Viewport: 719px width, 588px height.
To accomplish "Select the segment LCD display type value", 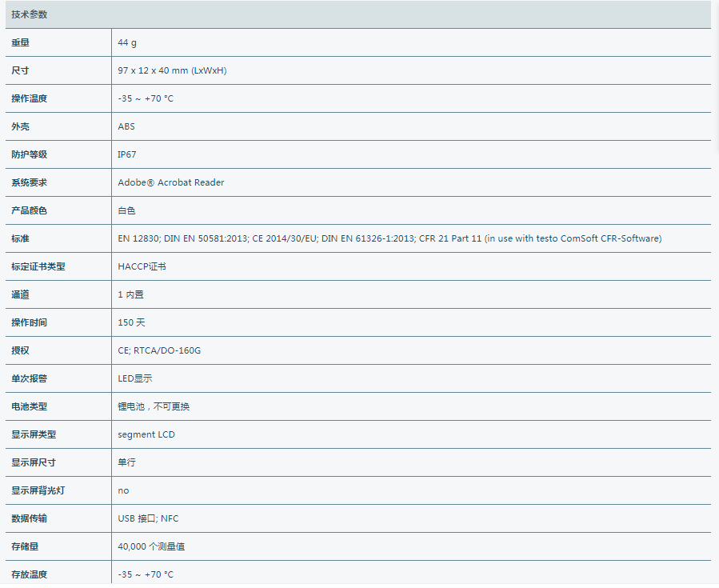I will [146, 434].
